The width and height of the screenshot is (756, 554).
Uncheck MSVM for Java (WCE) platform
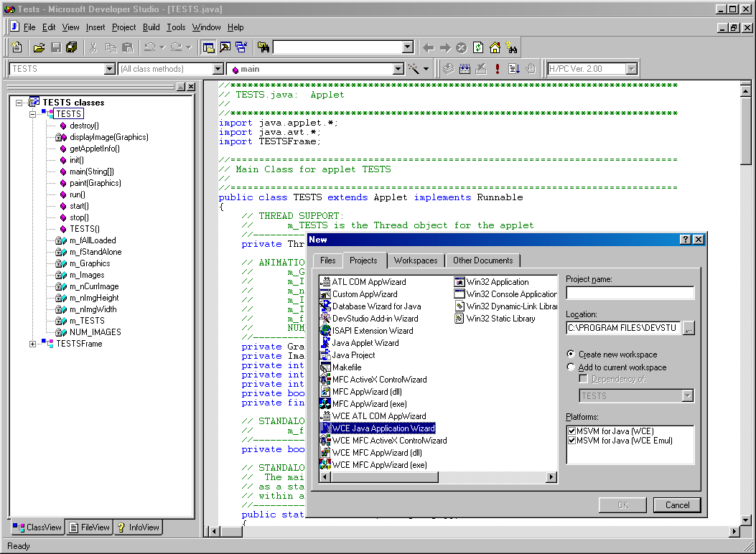(x=571, y=431)
